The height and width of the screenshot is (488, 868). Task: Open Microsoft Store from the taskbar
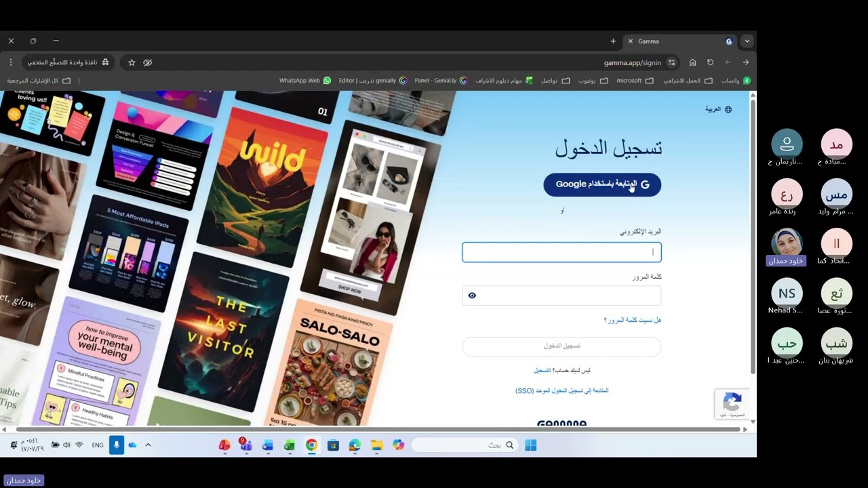333,445
